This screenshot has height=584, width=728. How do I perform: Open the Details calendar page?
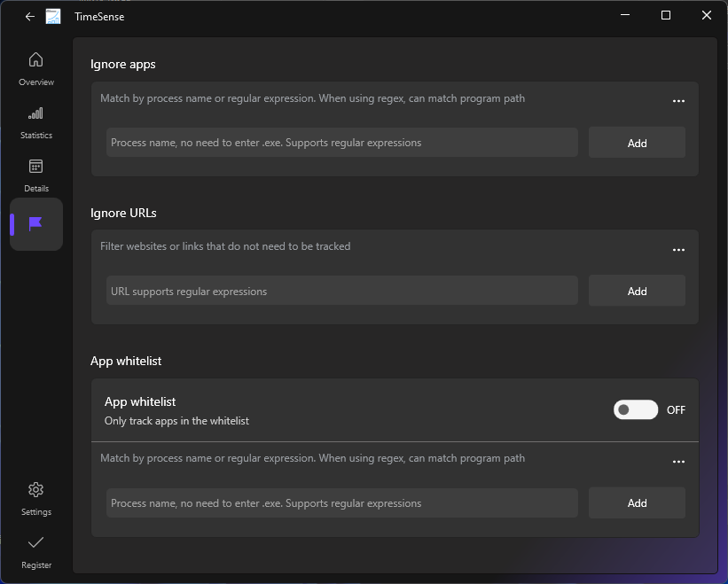[x=36, y=175]
